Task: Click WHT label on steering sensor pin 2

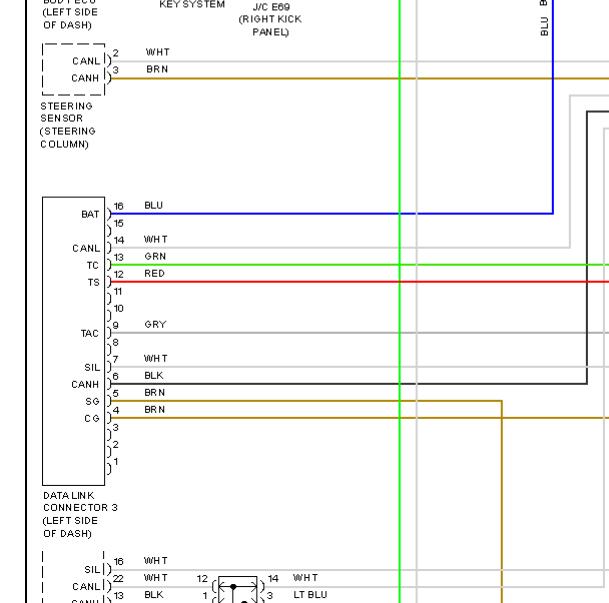Action: (x=158, y=52)
